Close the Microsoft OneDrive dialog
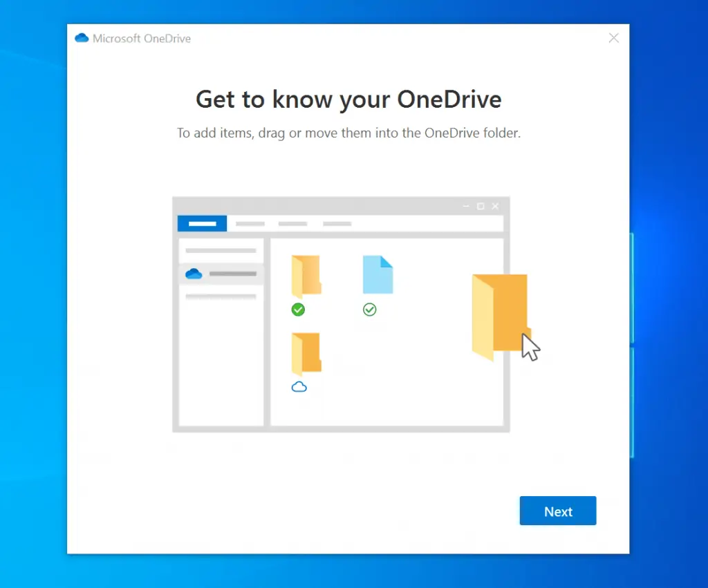 pos(613,38)
